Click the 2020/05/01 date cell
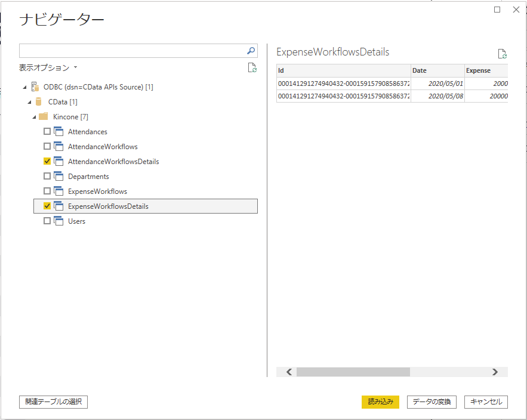527x420 pixels. point(437,84)
